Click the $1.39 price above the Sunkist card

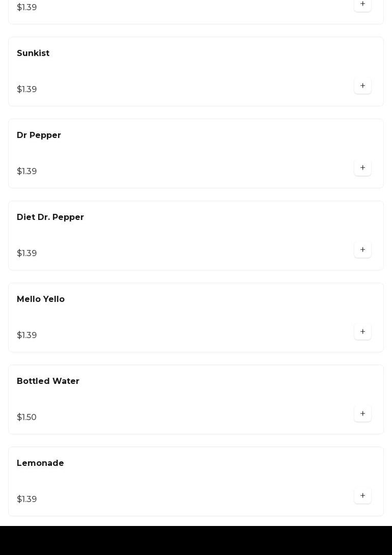pyautogui.click(x=27, y=8)
